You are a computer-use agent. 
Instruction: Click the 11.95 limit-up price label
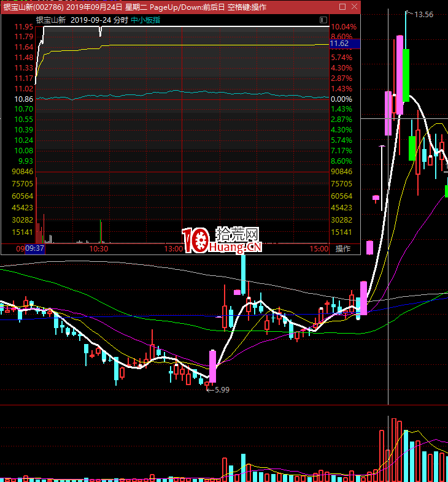(24, 27)
